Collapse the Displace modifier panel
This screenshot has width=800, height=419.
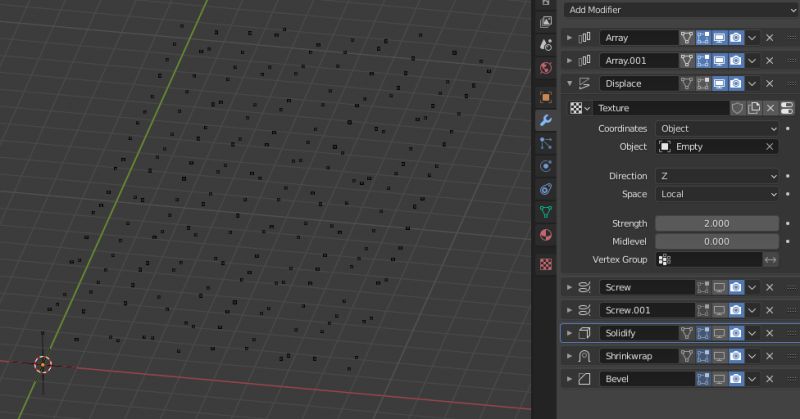[x=569, y=84]
